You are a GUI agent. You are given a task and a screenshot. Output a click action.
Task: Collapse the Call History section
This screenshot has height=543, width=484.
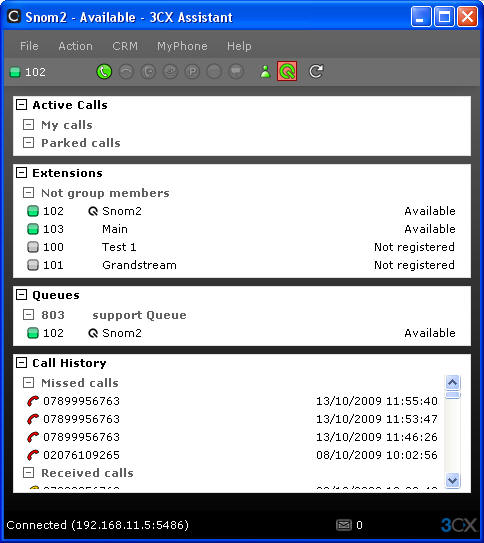click(x=21, y=363)
